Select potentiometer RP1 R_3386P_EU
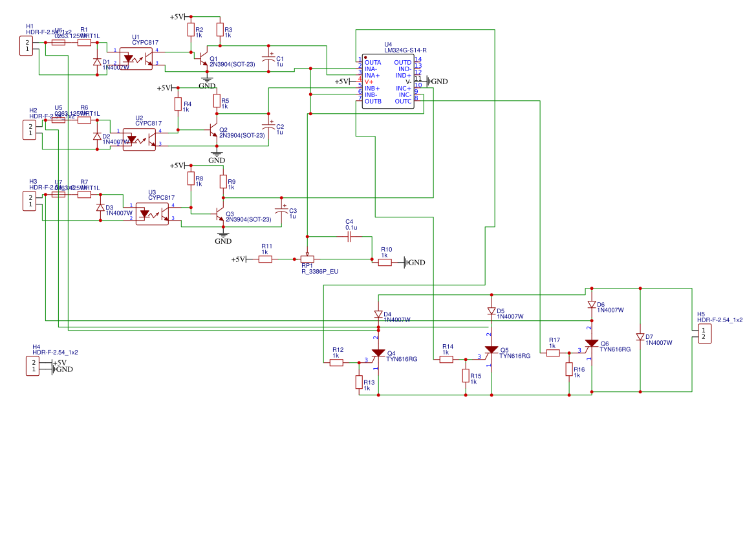Viewport: 756px width, 535px height. click(307, 257)
